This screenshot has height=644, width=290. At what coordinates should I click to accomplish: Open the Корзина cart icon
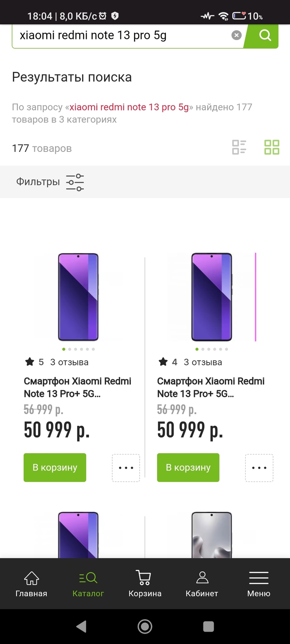[x=145, y=584]
